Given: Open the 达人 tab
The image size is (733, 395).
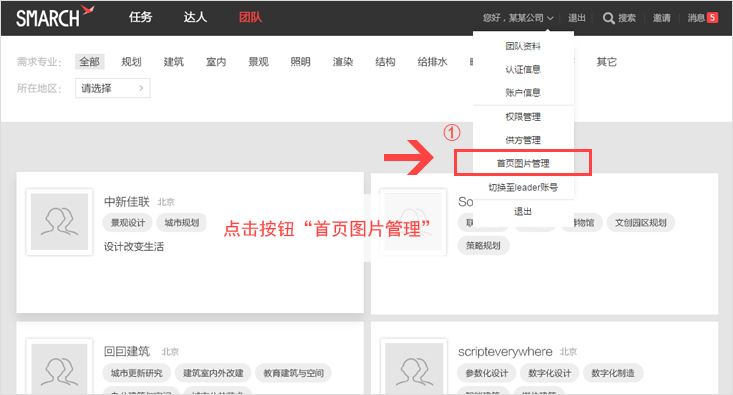Looking at the screenshot, I should tap(195, 17).
